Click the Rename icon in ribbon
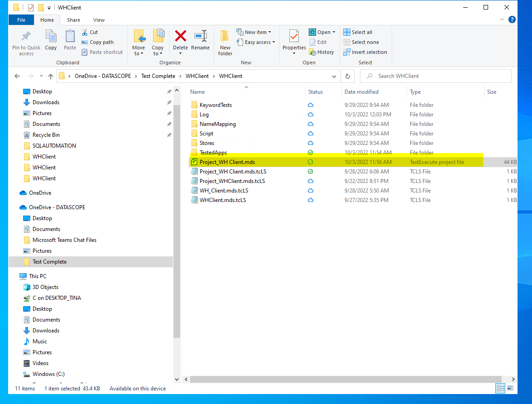 point(200,36)
